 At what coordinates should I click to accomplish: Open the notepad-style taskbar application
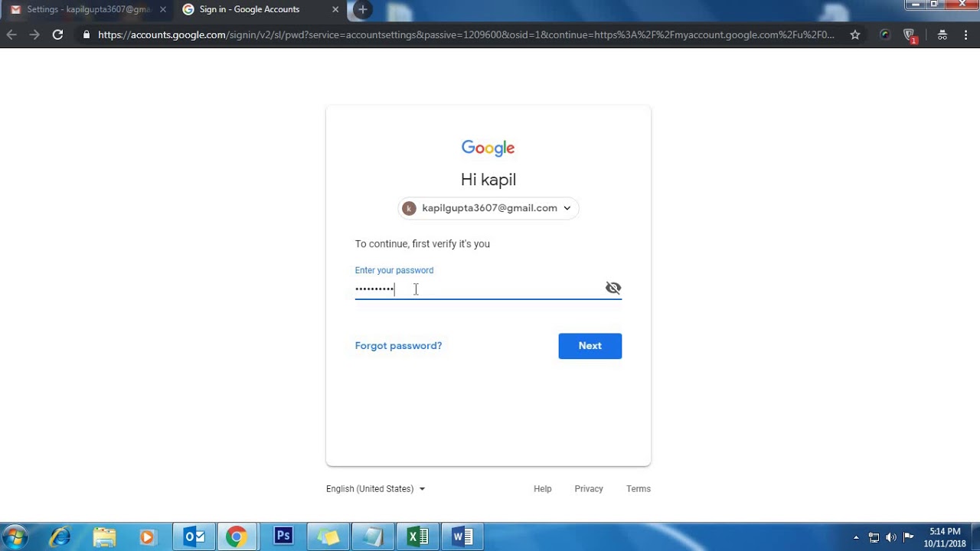point(373,536)
